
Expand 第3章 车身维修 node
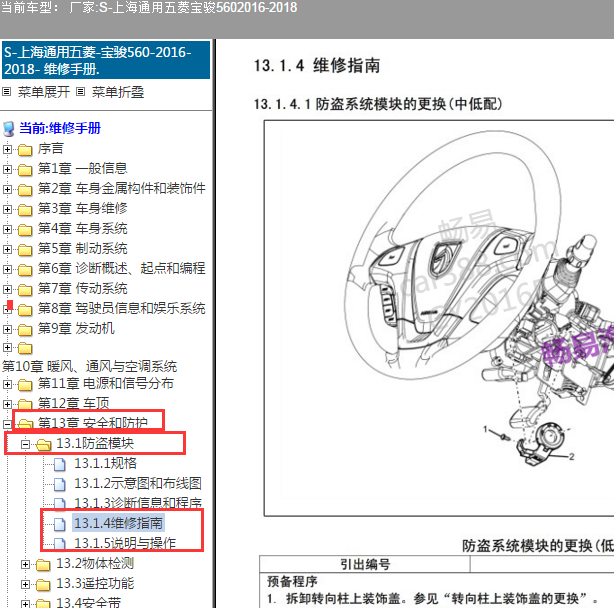tap(7, 209)
